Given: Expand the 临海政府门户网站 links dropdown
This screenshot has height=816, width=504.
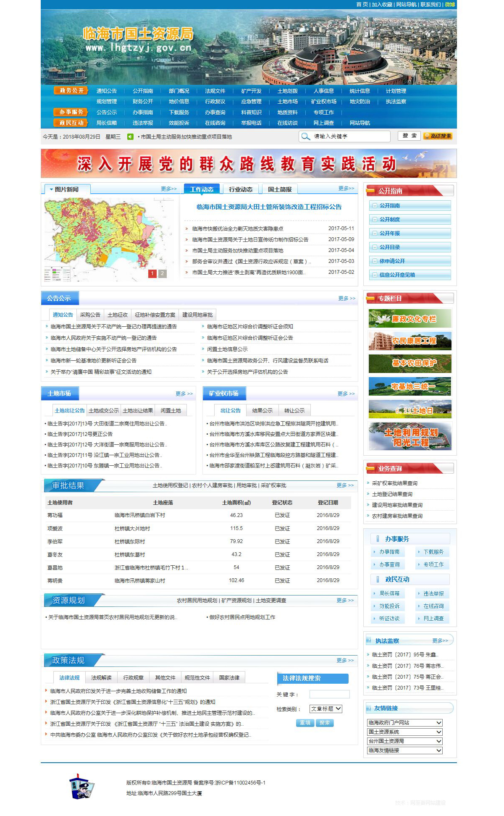Looking at the screenshot, I should pos(404,723).
